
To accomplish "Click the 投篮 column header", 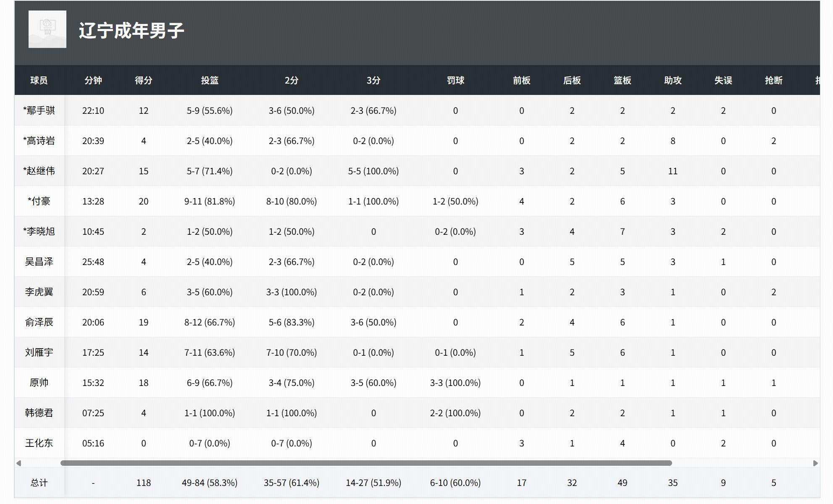I will point(209,80).
